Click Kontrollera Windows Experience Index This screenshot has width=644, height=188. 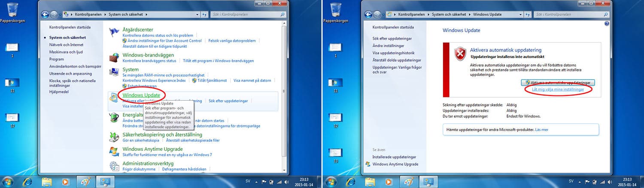pos(154,80)
